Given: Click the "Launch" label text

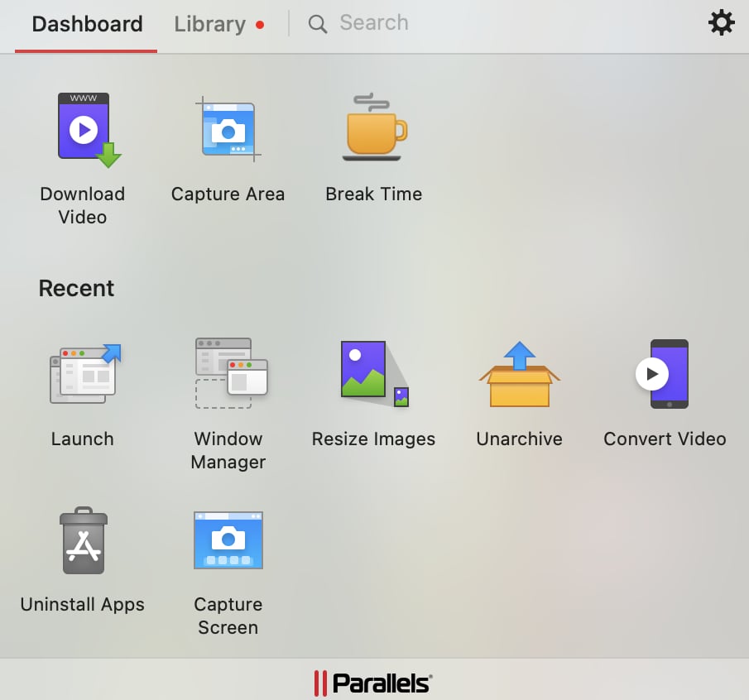Looking at the screenshot, I should pyautogui.click(x=83, y=439).
